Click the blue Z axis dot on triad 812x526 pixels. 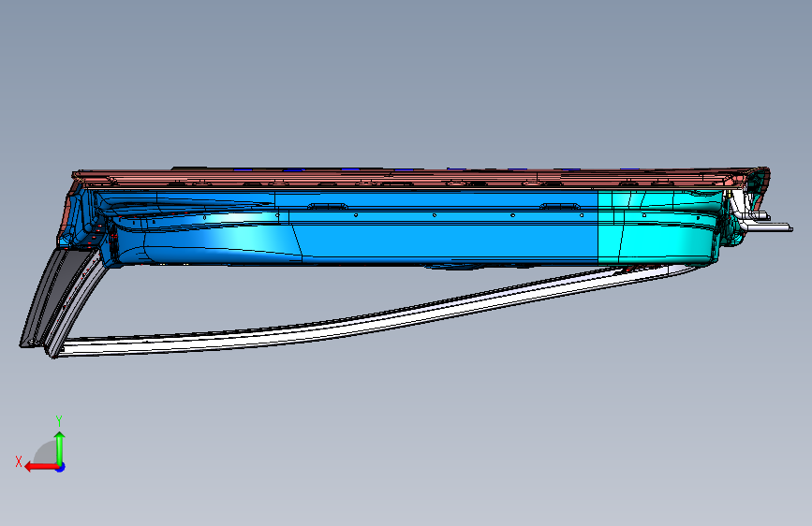tap(61, 467)
